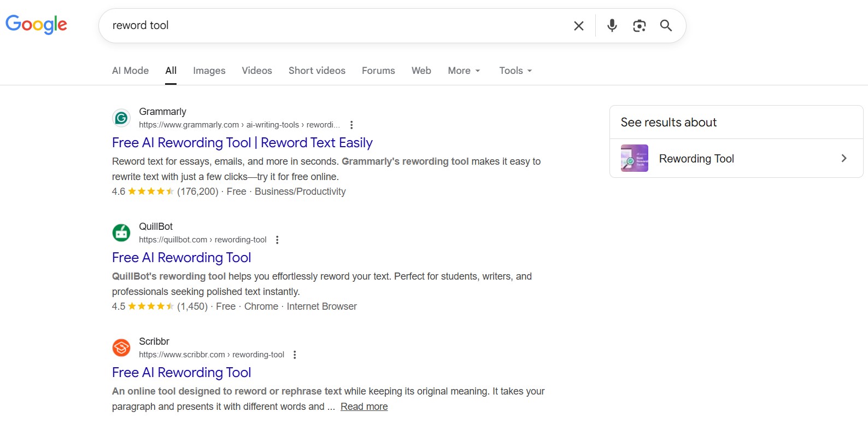Click the grammarly.com URL breadcrumb
868x423 pixels.
point(239,125)
